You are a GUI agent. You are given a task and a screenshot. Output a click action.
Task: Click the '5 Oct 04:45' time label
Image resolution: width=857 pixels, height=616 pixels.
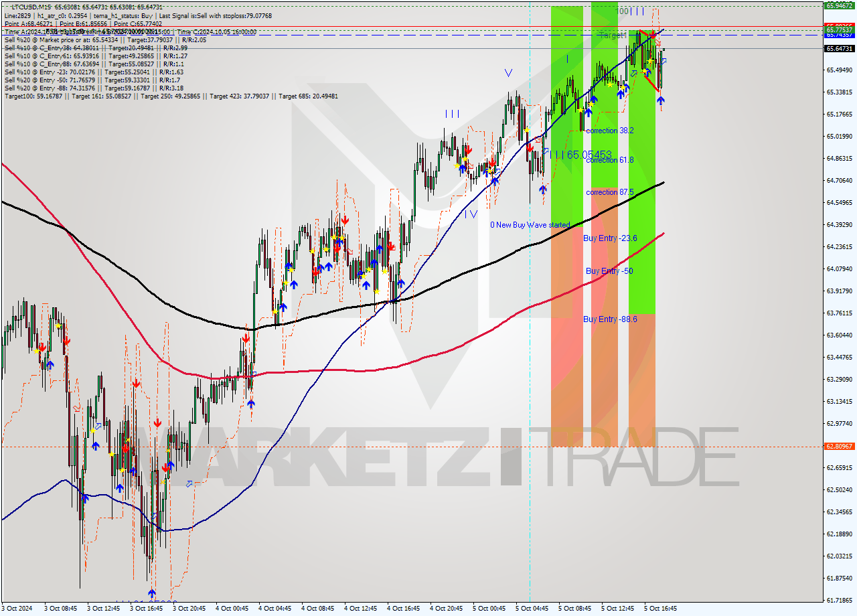(532, 609)
